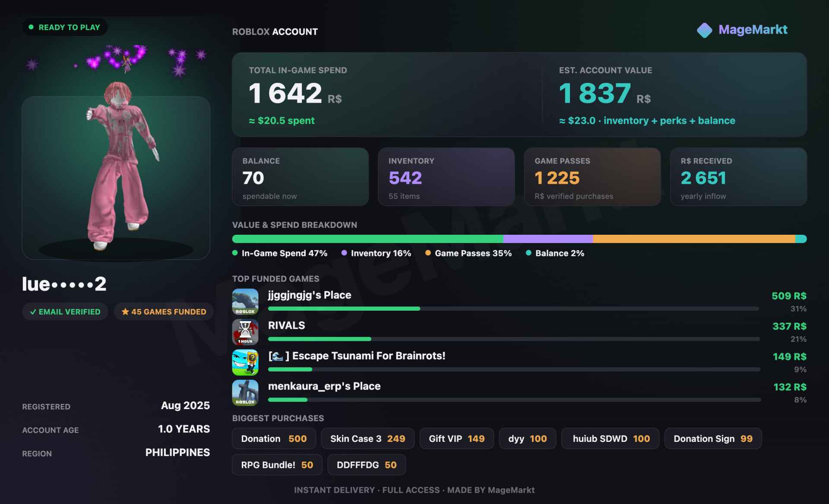The image size is (829, 504).
Task: Select the huiub SDWD 100 chip
Action: [610, 439]
